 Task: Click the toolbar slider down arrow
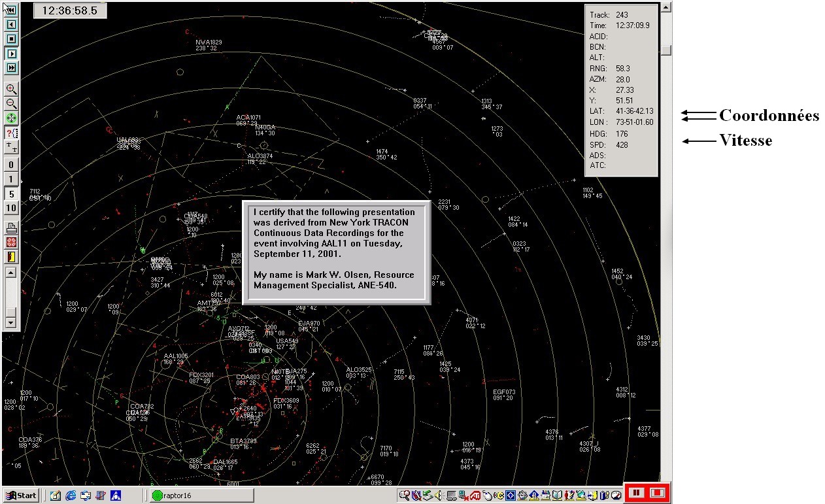(10, 322)
